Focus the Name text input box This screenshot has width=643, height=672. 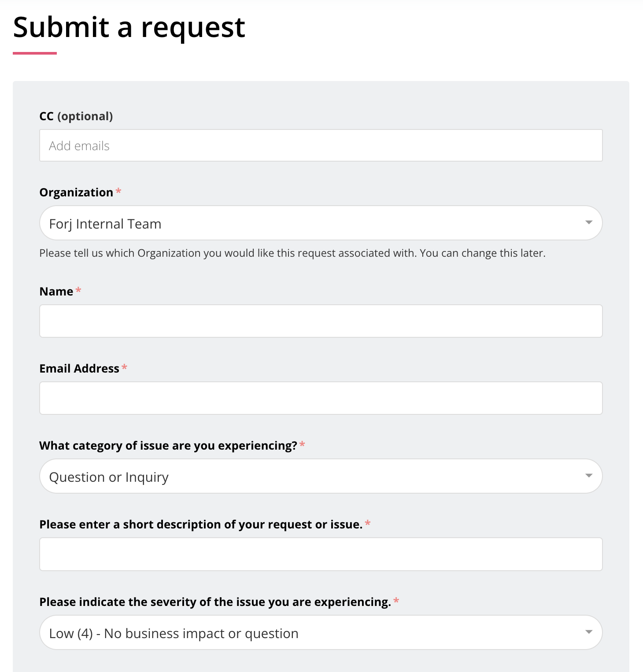click(321, 321)
